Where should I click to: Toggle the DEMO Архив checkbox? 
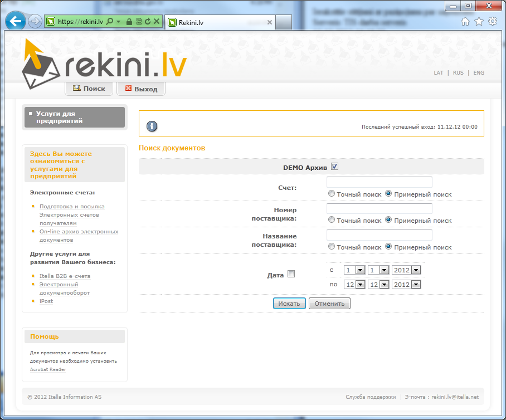(335, 167)
